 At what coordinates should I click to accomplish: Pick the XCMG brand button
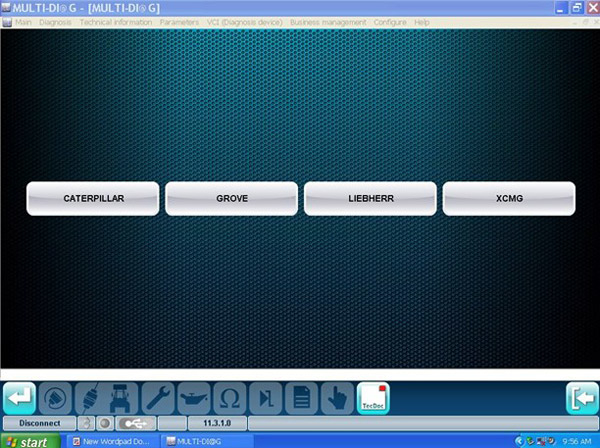click(x=509, y=198)
